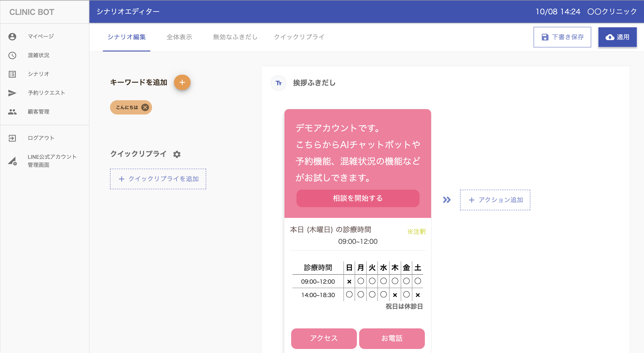Open 混雑状況 clock icon in sidebar
The height and width of the screenshot is (353, 644).
pos(12,55)
